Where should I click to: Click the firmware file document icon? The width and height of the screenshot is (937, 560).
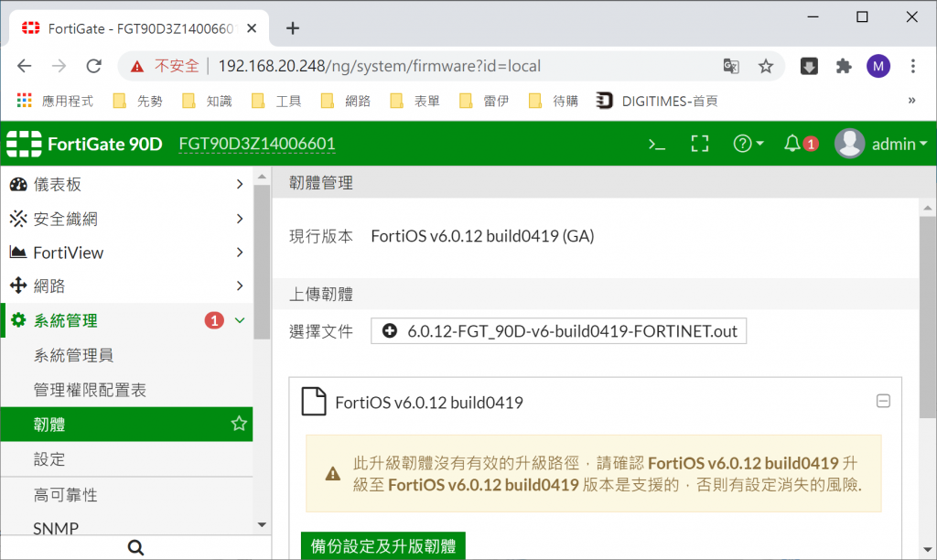314,401
